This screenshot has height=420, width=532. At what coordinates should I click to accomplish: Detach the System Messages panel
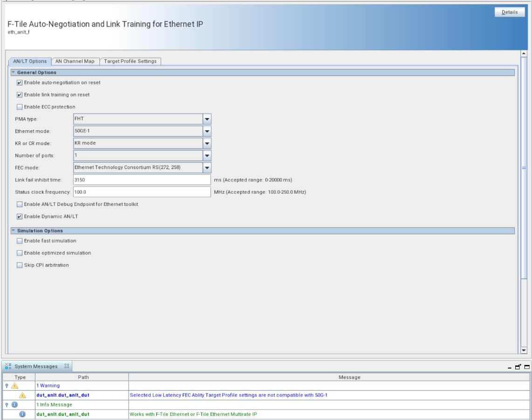(x=518, y=367)
